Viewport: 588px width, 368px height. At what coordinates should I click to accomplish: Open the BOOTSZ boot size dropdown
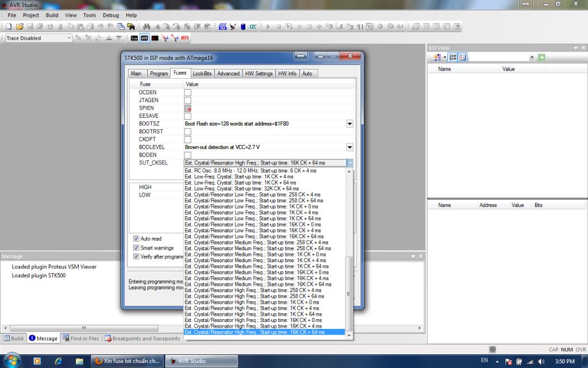350,124
